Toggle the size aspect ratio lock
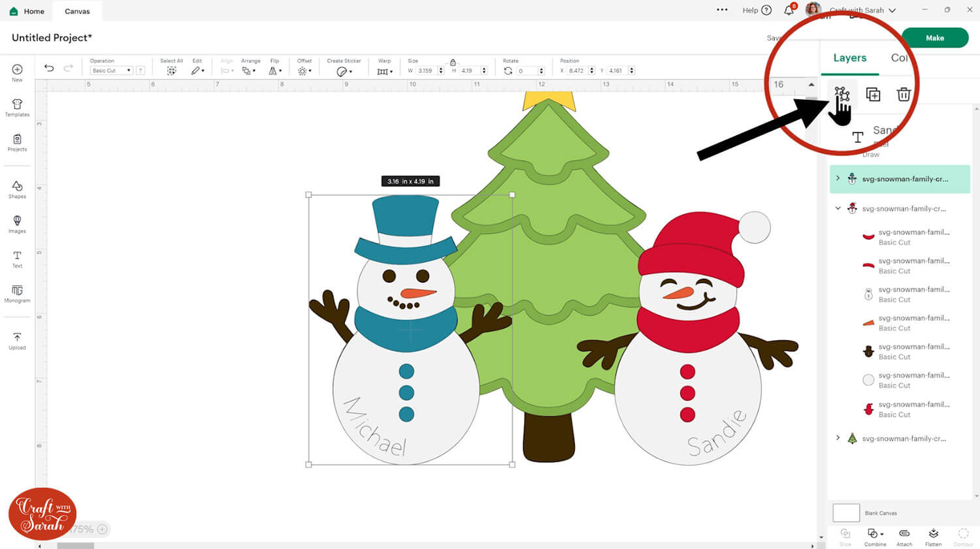This screenshot has width=980, height=549. [453, 62]
